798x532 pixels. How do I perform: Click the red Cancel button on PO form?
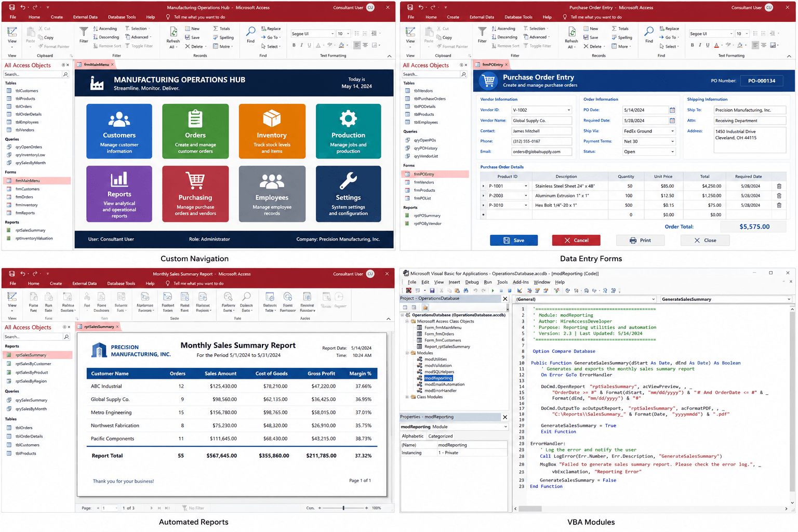(576, 241)
